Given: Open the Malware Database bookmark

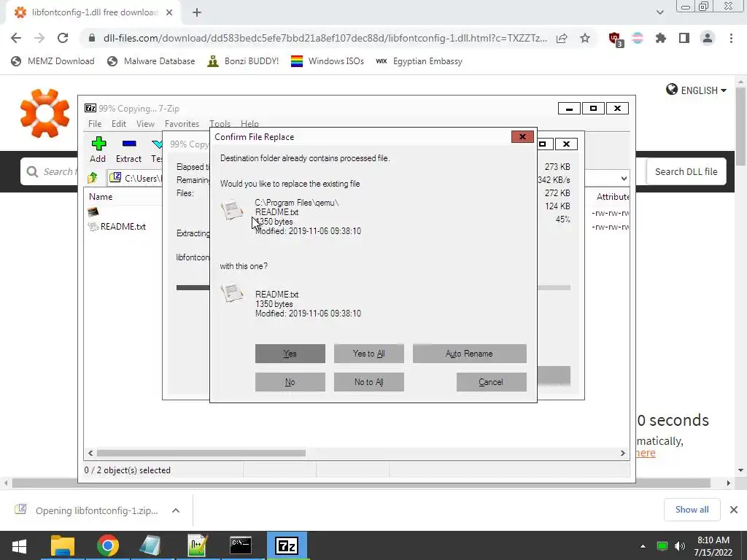Looking at the screenshot, I should pyautogui.click(x=152, y=61).
